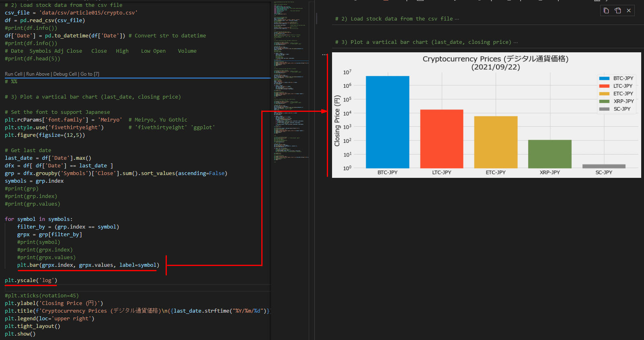644x340 pixels.
Task: Click the 'dfx = df[ df['Date'] == last_date ]' line
Action: 59,166
